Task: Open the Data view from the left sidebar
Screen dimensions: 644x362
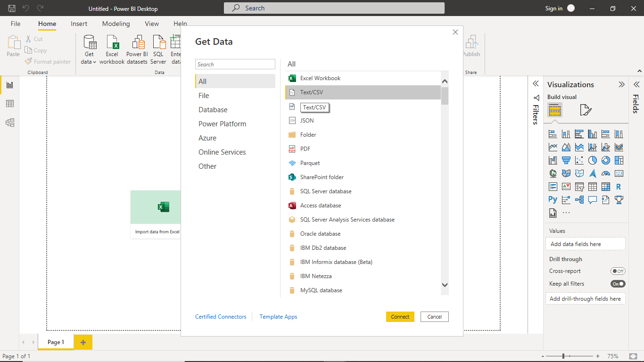Action: coord(9,103)
